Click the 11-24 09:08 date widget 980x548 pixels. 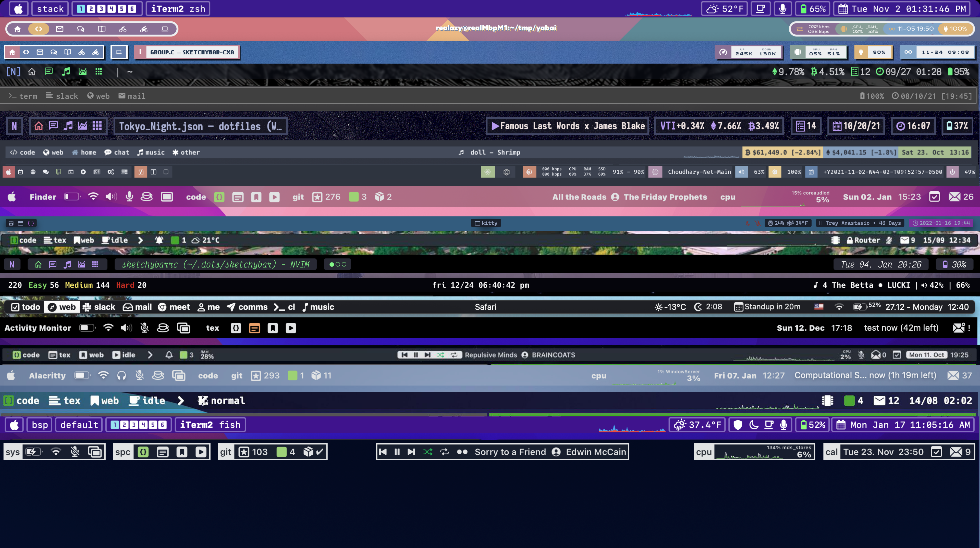point(937,52)
